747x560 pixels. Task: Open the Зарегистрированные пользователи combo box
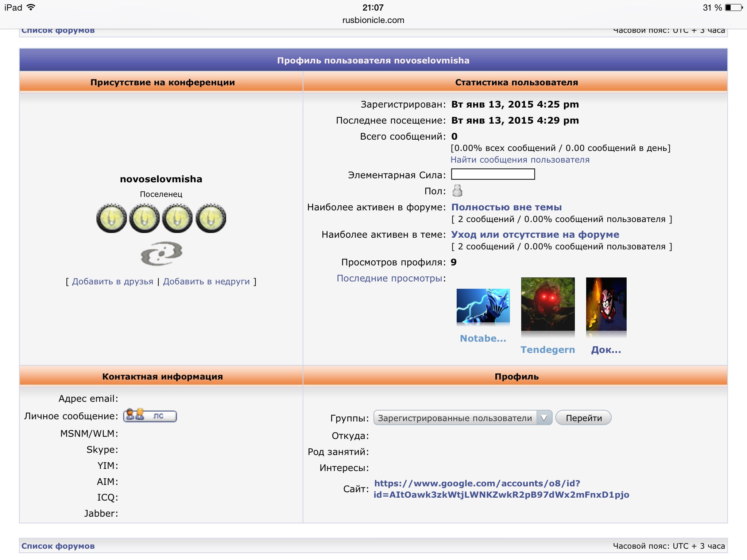coord(463,418)
